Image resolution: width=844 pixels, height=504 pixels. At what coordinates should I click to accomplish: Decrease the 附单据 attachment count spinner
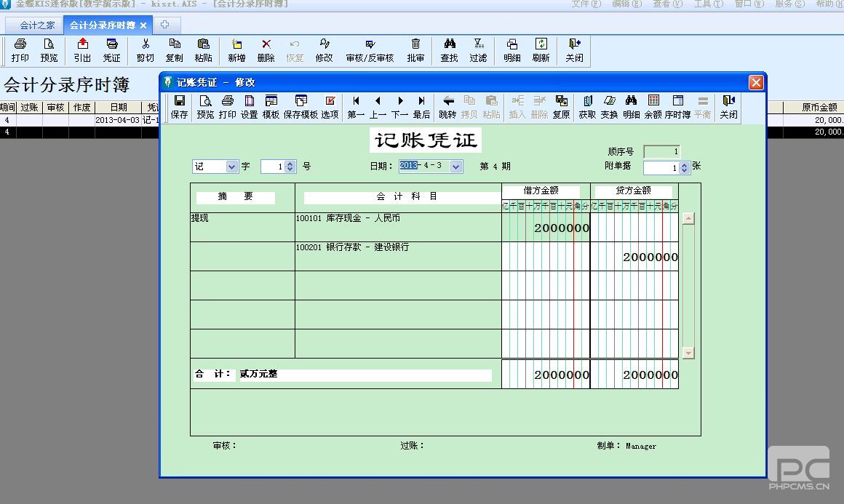pos(685,171)
